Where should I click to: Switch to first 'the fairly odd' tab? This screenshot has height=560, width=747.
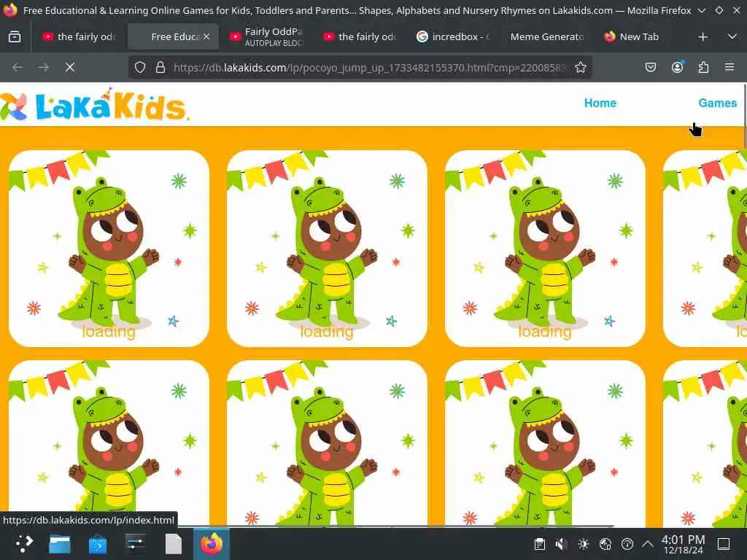pos(79,36)
